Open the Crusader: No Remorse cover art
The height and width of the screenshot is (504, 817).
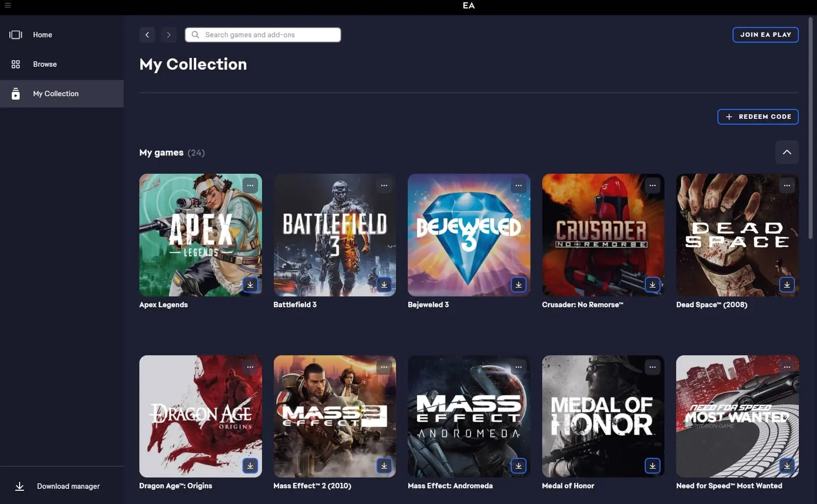pos(603,235)
